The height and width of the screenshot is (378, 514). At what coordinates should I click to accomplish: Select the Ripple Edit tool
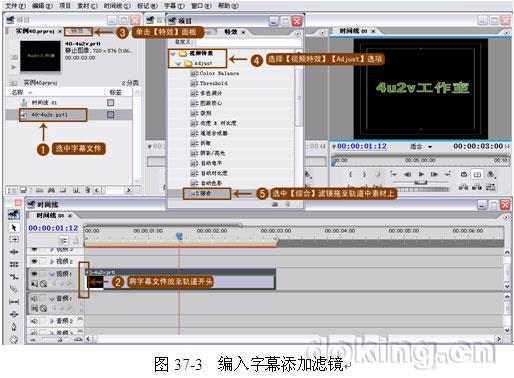pos(14,252)
